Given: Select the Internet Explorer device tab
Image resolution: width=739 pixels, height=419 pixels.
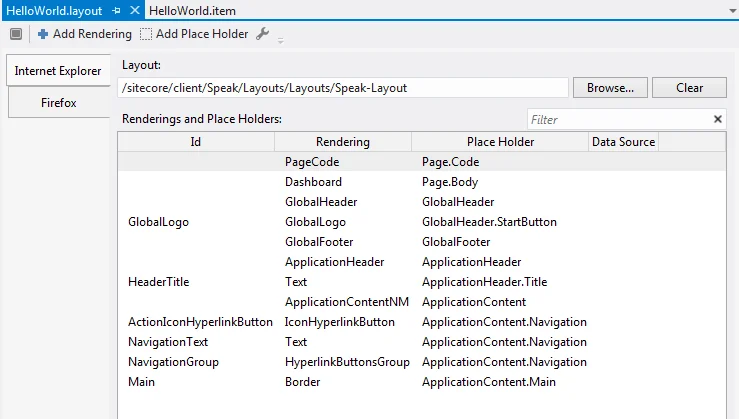Looking at the screenshot, I should click(x=58, y=71).
